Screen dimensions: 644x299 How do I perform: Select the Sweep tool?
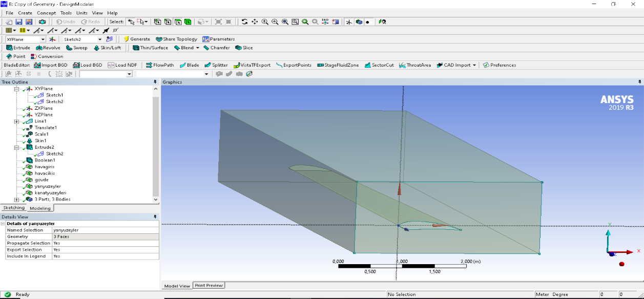pyautogui.click(x=77, y=48)
